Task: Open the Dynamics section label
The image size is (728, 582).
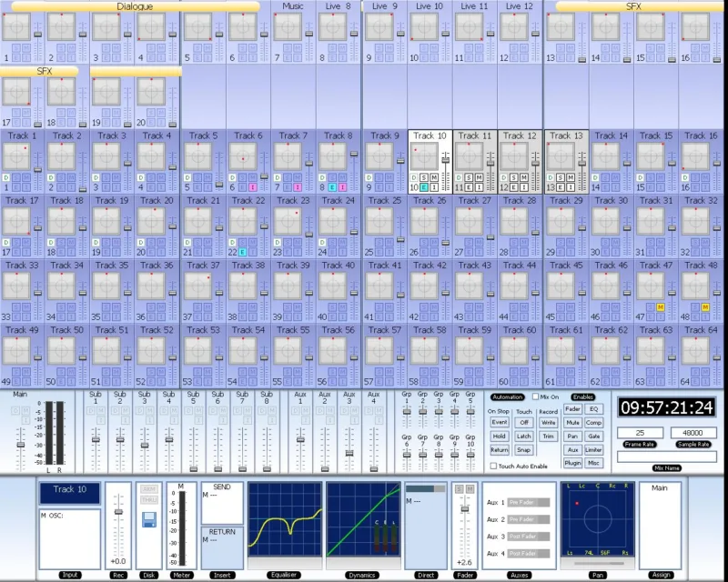Action: coord(362,575)
